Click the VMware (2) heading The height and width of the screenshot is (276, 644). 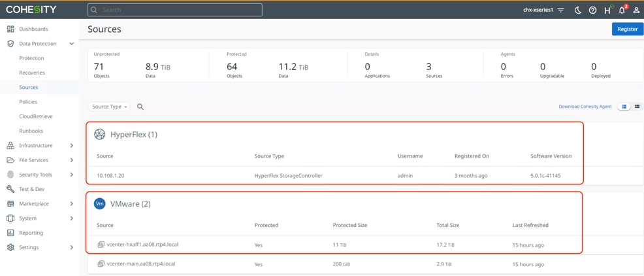(x=131, y=204)
